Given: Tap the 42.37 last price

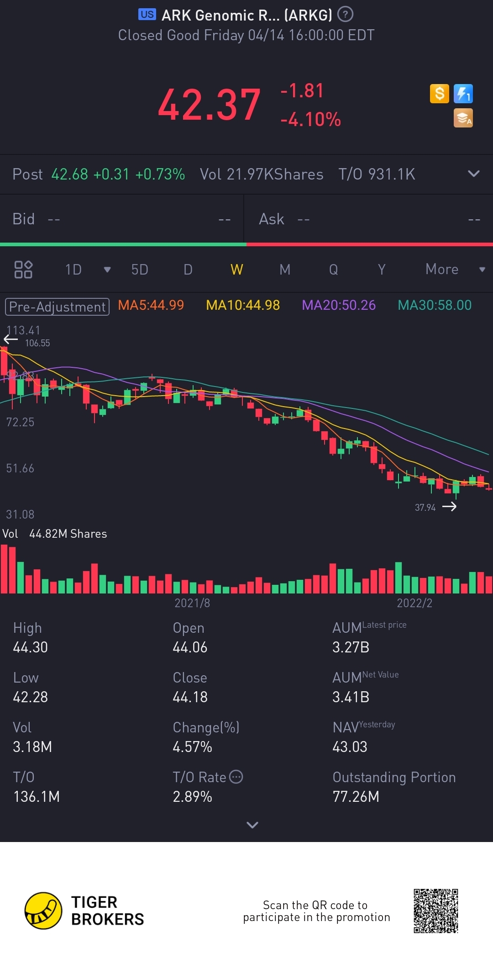Looking at the screenshot, I should click(x=209, y=105).
